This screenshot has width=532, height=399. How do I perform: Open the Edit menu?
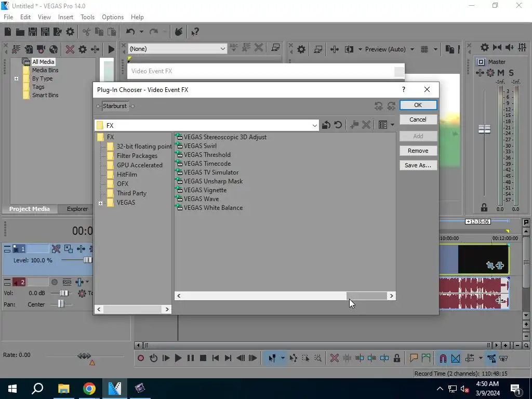pos(25,17)
